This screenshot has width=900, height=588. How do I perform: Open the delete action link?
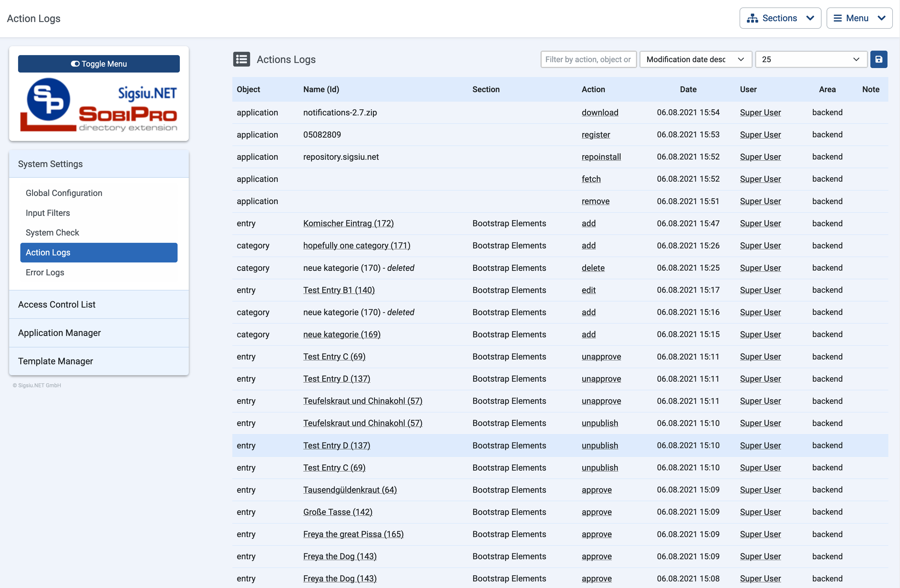593,268
